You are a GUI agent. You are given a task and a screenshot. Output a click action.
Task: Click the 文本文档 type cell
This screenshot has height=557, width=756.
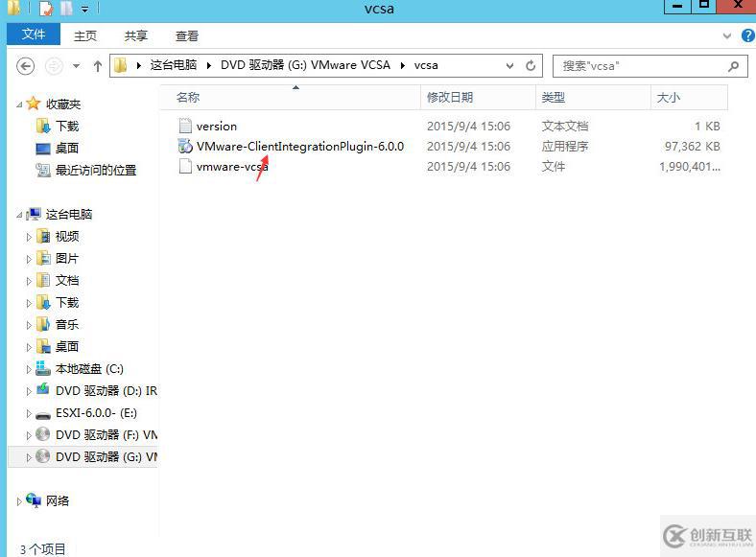tap(564, 127)
